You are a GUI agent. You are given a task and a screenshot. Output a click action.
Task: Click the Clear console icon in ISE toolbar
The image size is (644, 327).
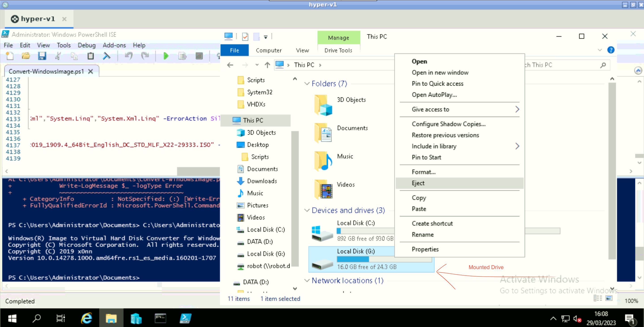click(x=107, y=56)
